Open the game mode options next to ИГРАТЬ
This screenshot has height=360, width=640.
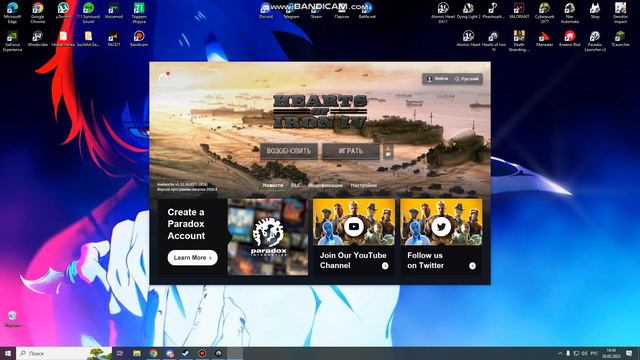click(388, 151)
